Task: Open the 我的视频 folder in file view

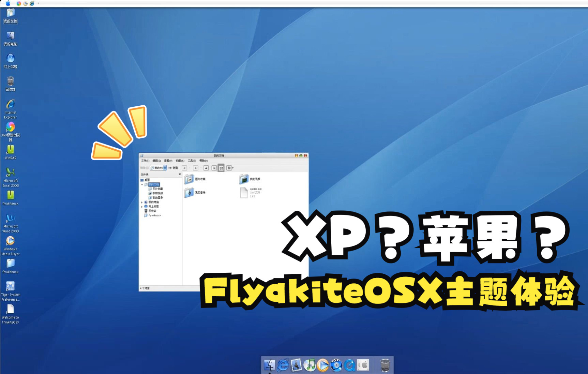Action: point(250,179)
